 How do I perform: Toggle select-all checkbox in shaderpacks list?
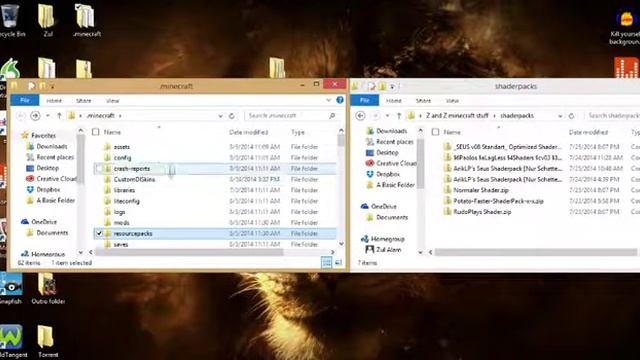tap(436, 132)
